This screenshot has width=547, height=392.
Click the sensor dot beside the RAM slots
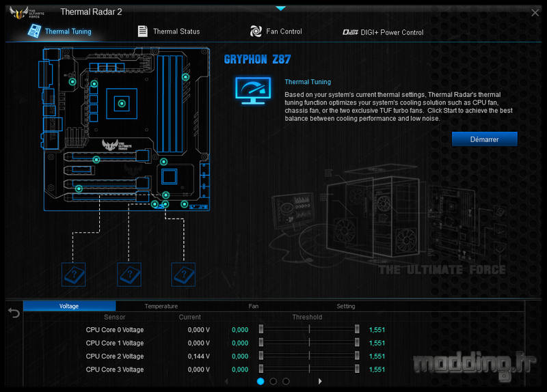[185, 77]
